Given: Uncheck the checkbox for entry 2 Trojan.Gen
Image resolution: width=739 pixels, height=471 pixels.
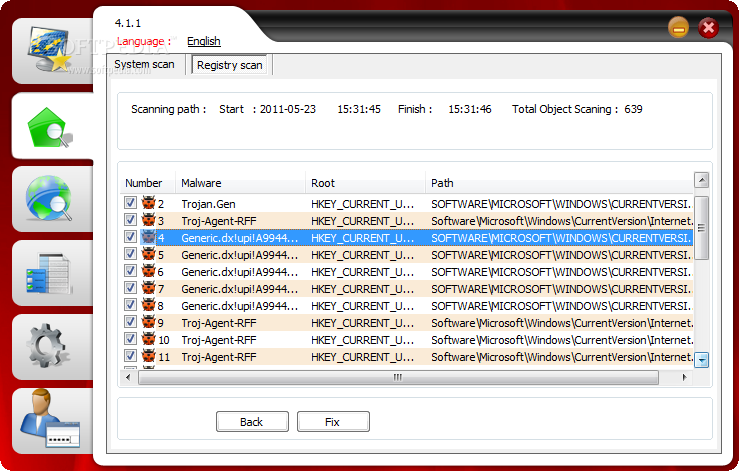Looking at the screenshot, I should (130, 203).
